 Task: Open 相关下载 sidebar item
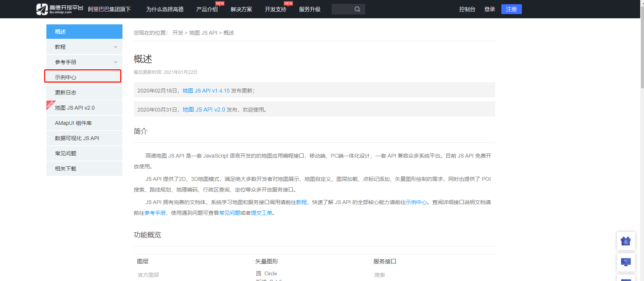[x=84, y=169]
